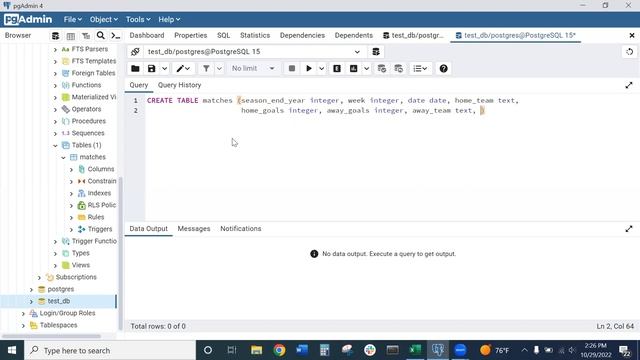
Task: Collapse the matches table node
Action: click(63, 158)
